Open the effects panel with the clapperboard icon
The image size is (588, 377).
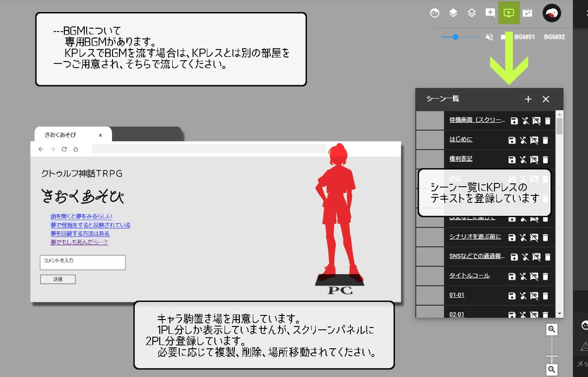(527, 12)
